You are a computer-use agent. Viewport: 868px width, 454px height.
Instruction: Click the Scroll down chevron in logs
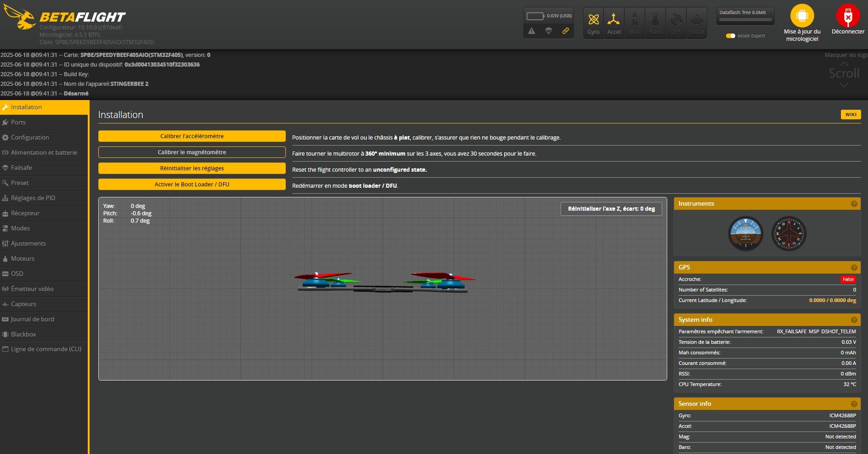(x=844, y=85)
